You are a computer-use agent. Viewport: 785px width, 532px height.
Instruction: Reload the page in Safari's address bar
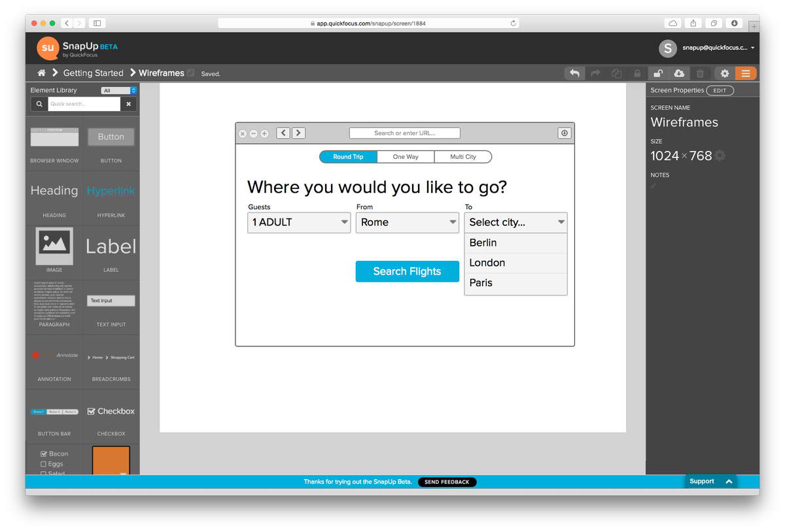514,23
